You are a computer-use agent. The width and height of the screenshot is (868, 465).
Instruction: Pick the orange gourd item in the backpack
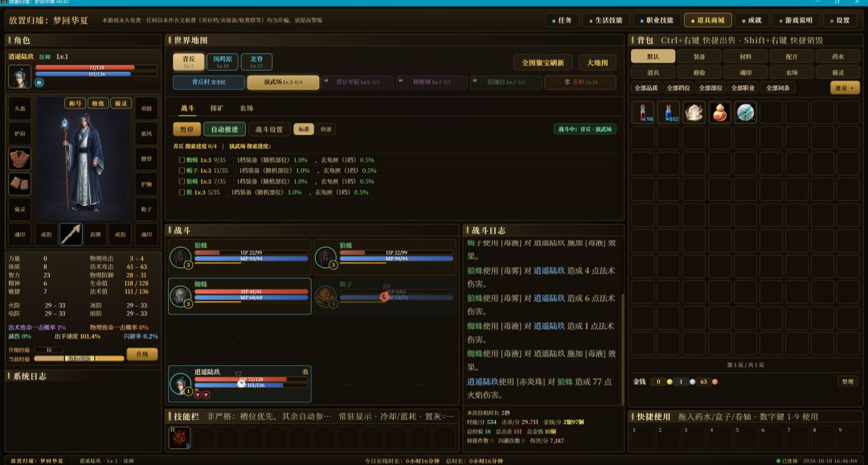click(719, 113)
